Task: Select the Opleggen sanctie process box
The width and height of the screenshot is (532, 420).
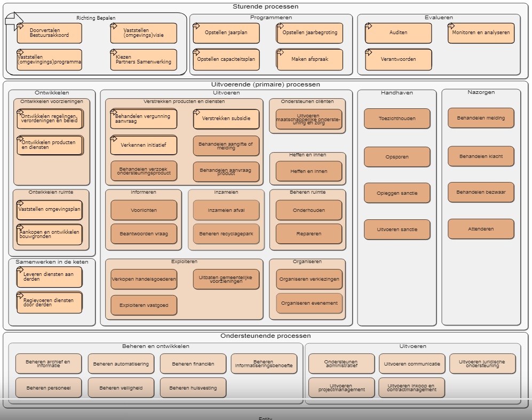Action: [x=397, y=193]
